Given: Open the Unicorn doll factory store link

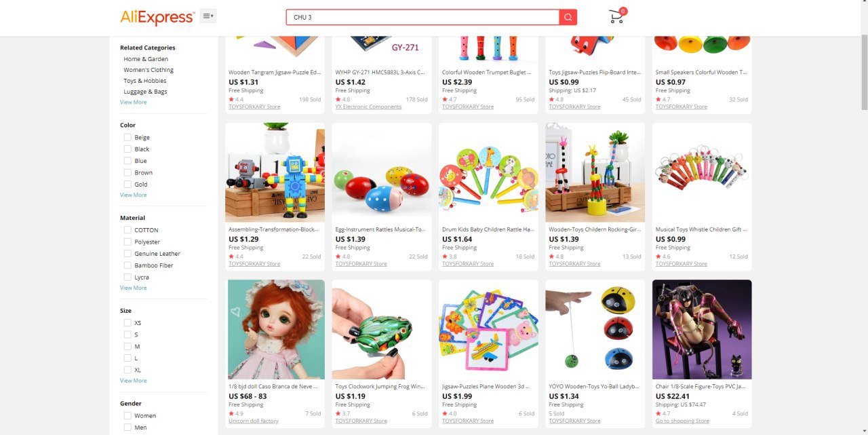Looking at the screenshot, I should tap(254, 421).
